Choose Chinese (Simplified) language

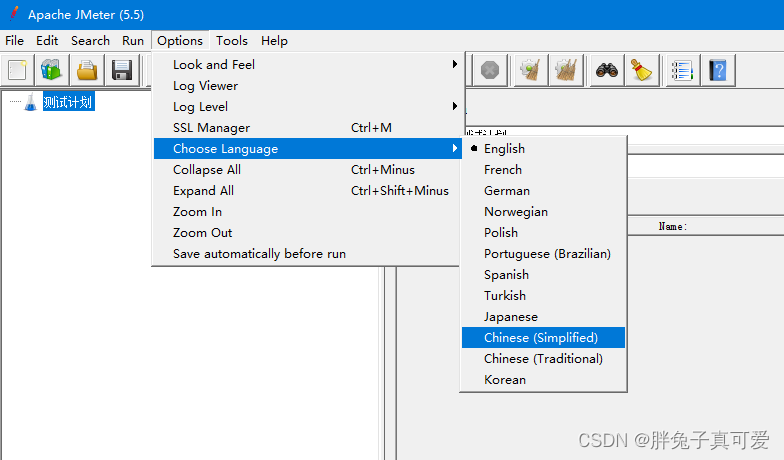coord(543,338)
